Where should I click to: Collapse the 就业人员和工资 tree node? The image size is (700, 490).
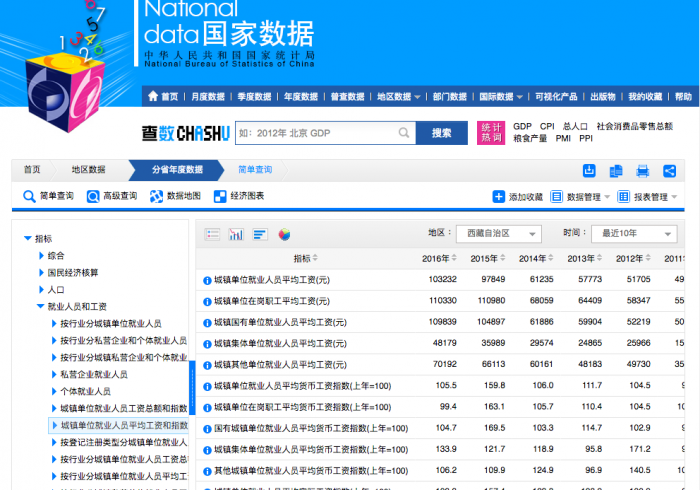pos(41,307)
